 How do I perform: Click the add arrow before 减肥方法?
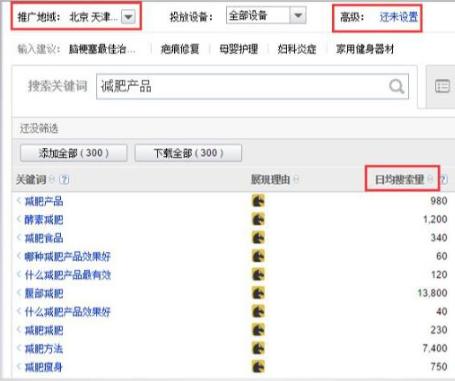[x=19, y=349]
